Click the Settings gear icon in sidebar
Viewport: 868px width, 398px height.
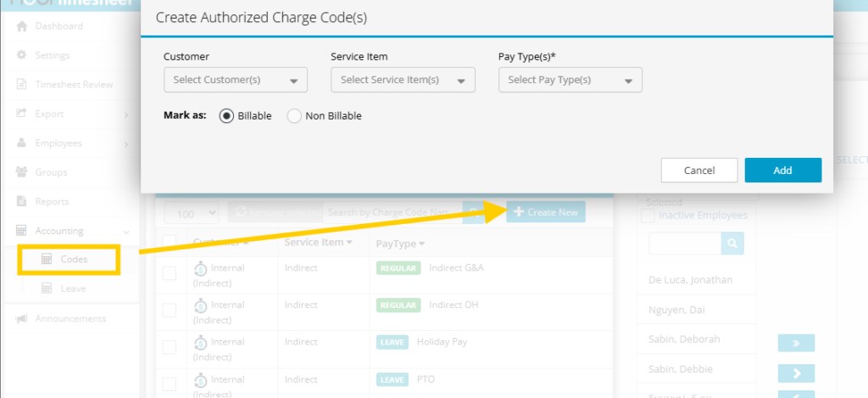(x=22, y=55)
